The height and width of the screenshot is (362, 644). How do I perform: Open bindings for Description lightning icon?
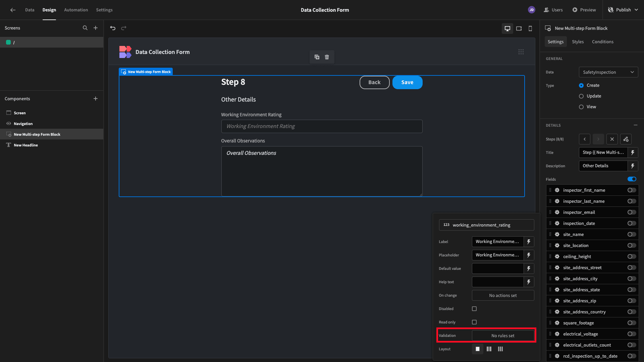pos(633,166)
